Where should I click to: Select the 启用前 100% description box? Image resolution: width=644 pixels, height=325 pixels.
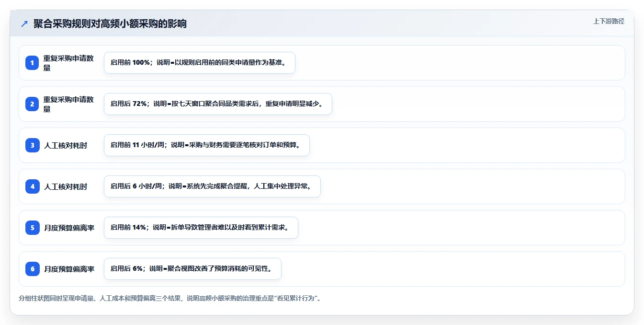(x=200, y=63)
